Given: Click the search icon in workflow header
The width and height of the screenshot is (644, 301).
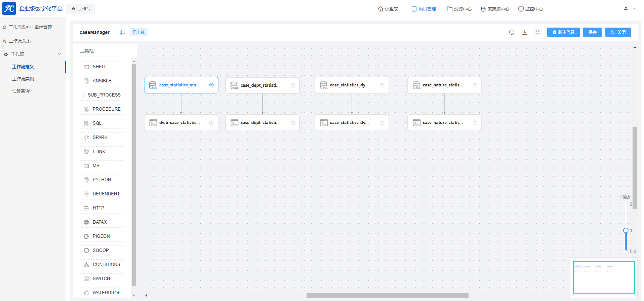Looking at the screenshot, I should [512, 32].
